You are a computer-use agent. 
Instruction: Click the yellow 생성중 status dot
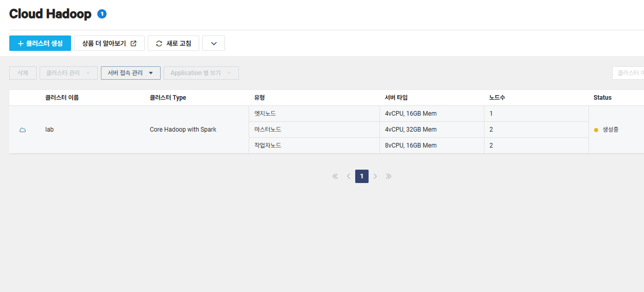tap(596, 130)
